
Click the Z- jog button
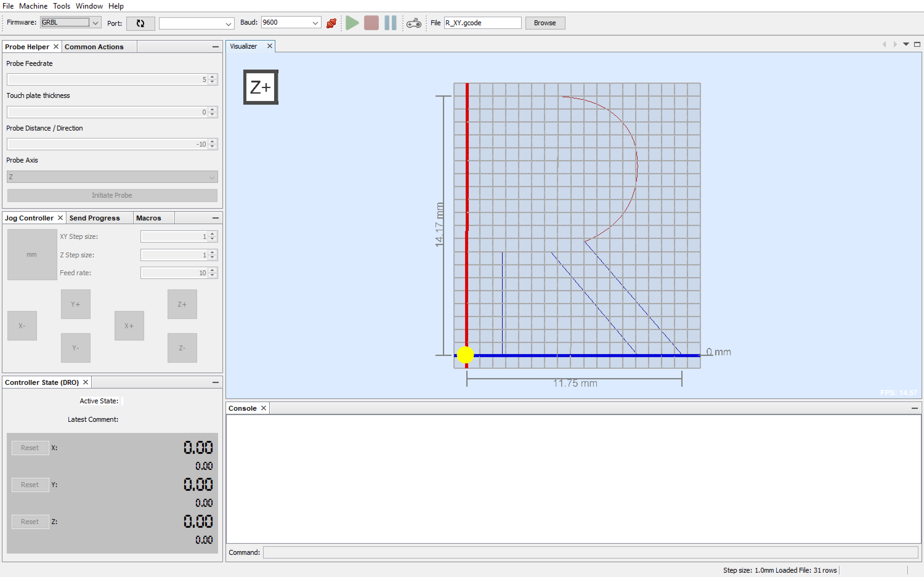(182, 348)
